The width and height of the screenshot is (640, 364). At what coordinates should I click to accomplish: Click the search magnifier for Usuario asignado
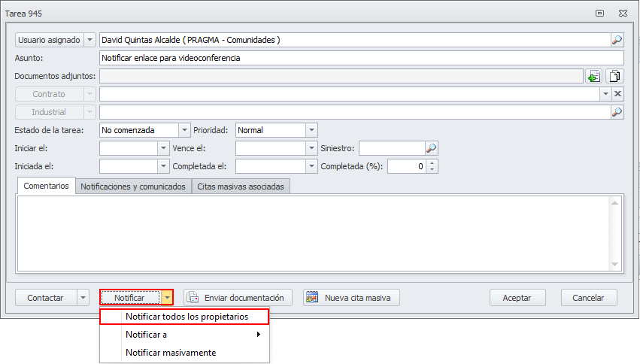click(x=617, y=40)
